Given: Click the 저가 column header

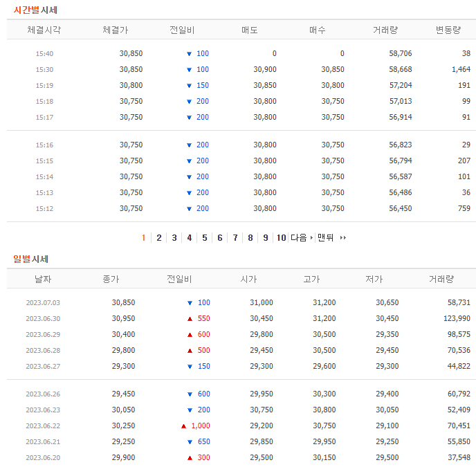Looking at the screenshot, I should point(374,279).
